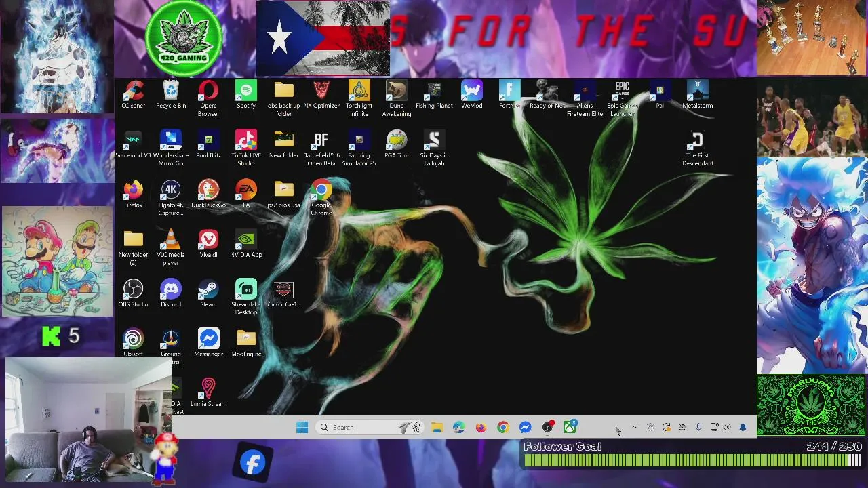Launch Battlefield 6 Open Beta

tap(321, 148)
